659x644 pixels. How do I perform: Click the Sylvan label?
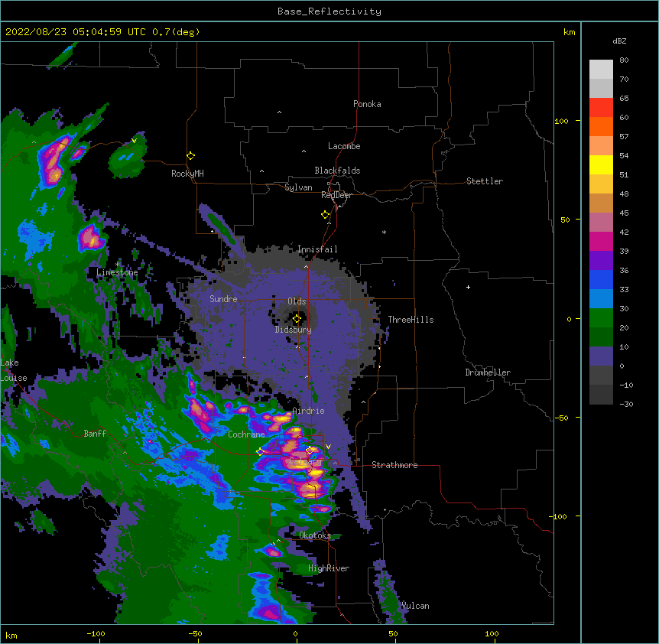(x=298, y=187)
